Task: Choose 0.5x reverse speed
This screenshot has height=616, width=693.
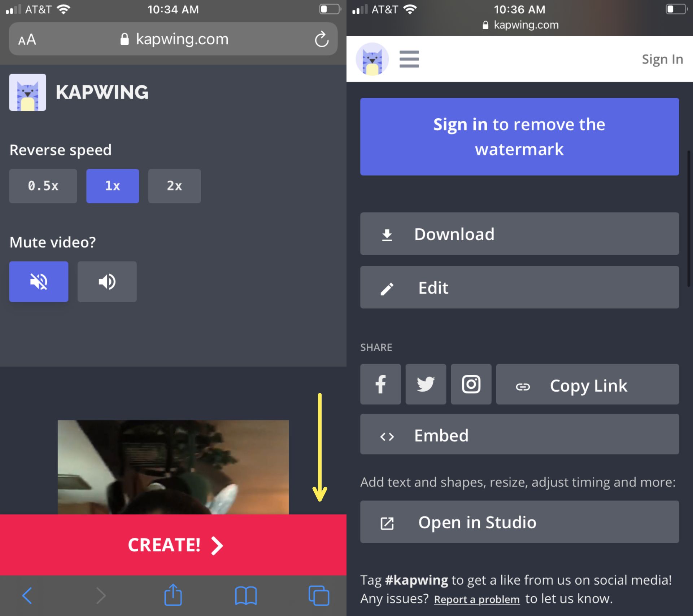Action: [43, 186]
